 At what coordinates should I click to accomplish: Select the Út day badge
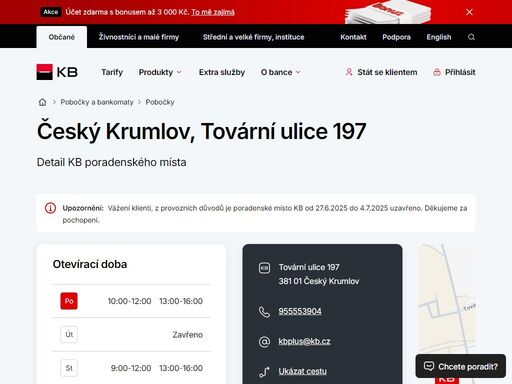click(x=69, y=334)
